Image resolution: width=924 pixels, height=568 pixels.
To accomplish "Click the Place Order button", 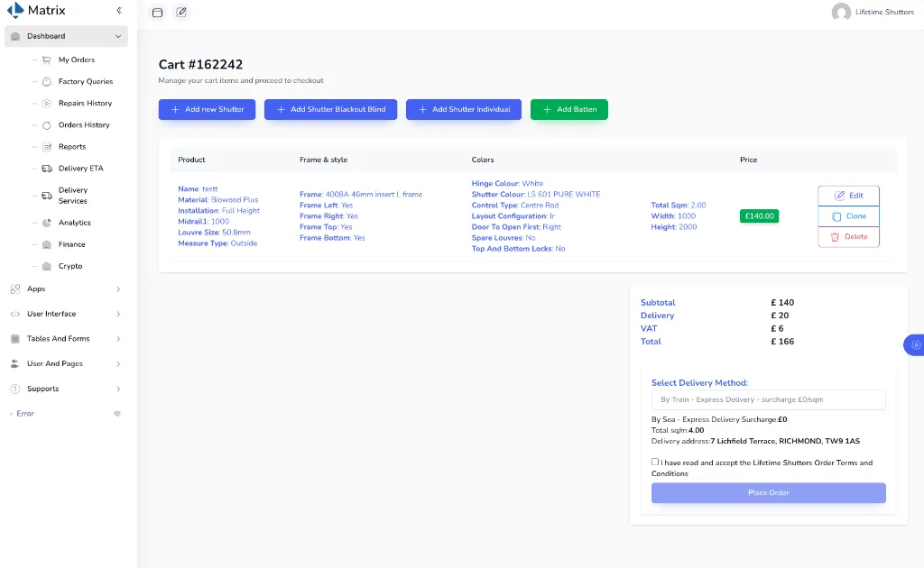I will [x=768, y=493].
